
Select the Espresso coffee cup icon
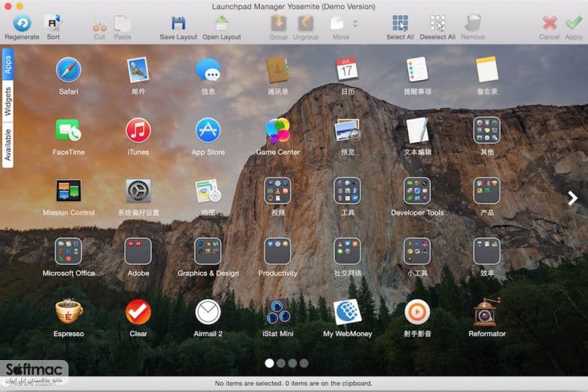click(x=68, y=311)
